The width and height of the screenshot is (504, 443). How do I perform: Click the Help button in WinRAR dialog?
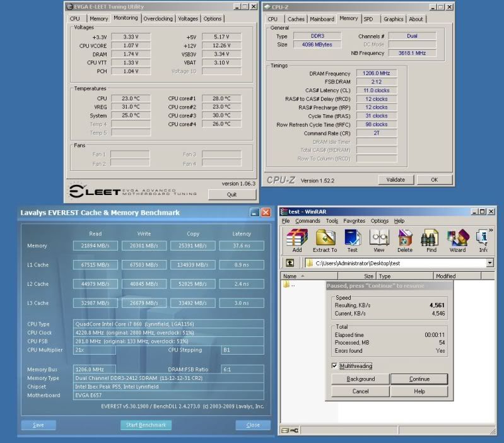tap(419, 391)
